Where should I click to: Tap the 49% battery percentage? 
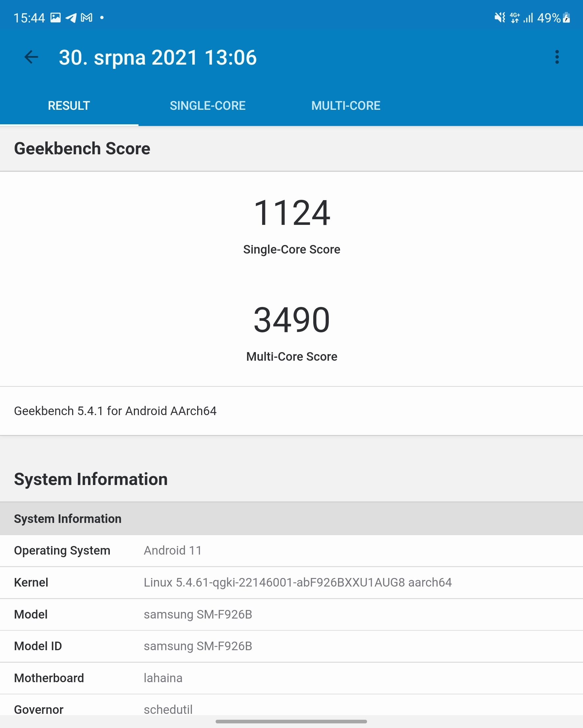[x=549, y=18]
